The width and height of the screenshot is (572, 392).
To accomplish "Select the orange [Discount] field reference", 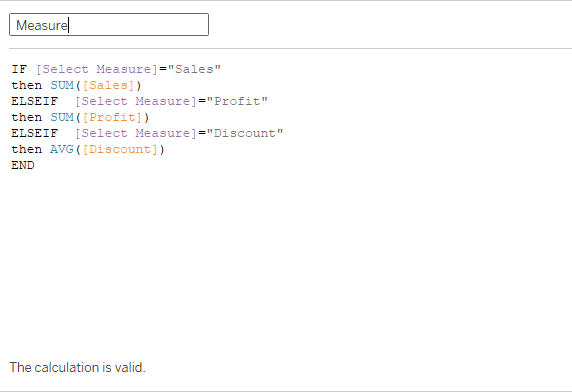I will coord(120,149).
